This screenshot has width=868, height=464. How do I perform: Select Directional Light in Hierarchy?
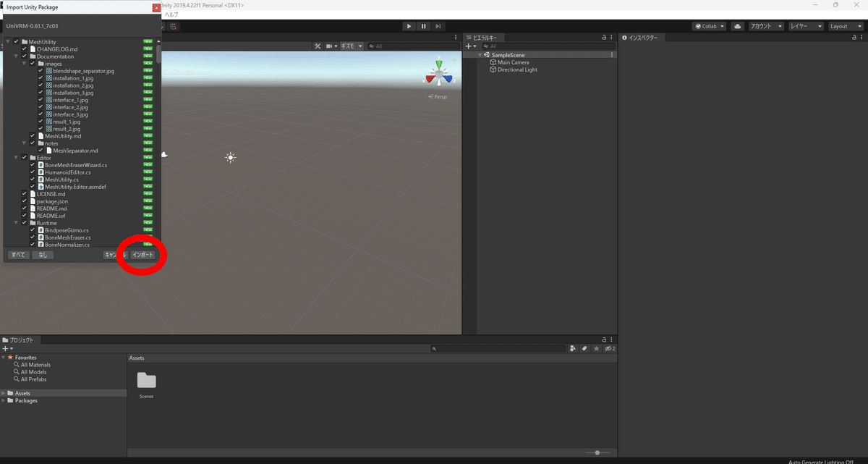[517, 69]
